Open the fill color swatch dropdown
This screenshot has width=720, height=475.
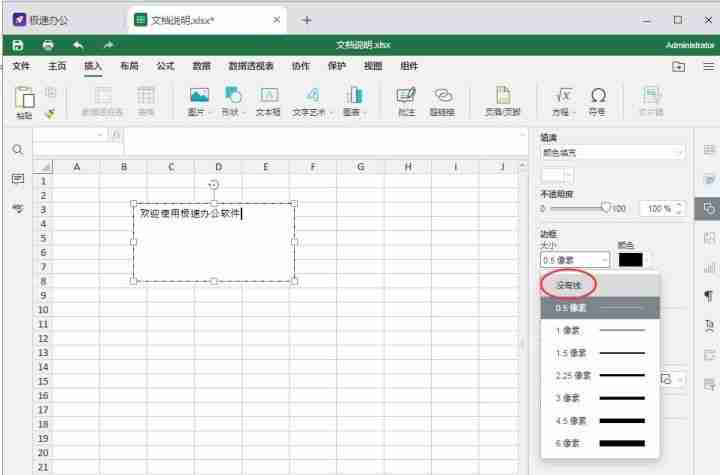[557, 175]
